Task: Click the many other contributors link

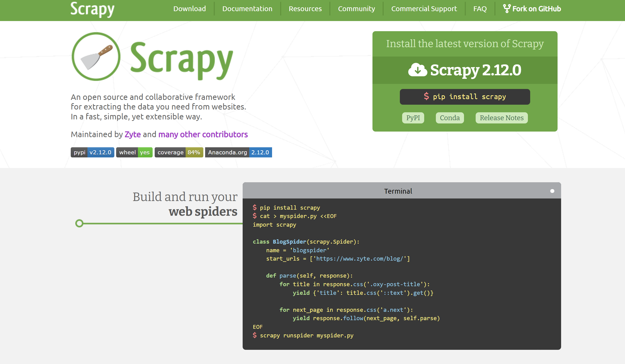Action: (202, 134)
